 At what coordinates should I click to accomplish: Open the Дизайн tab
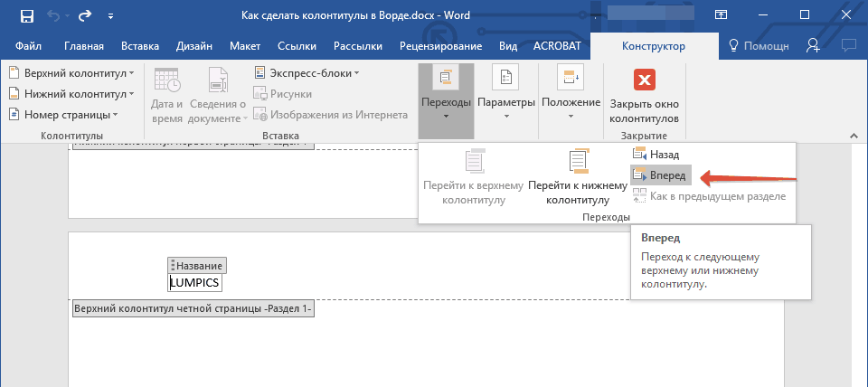(194, 46)
